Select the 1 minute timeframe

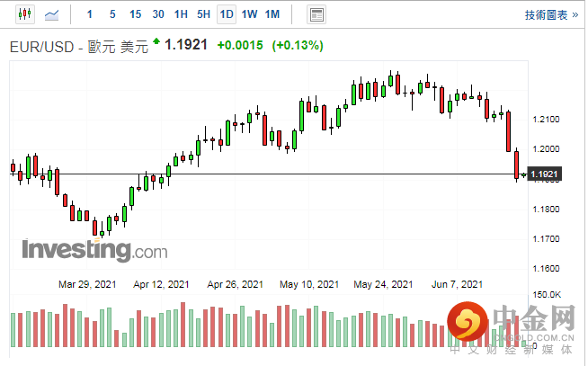[x=89, y=14]
